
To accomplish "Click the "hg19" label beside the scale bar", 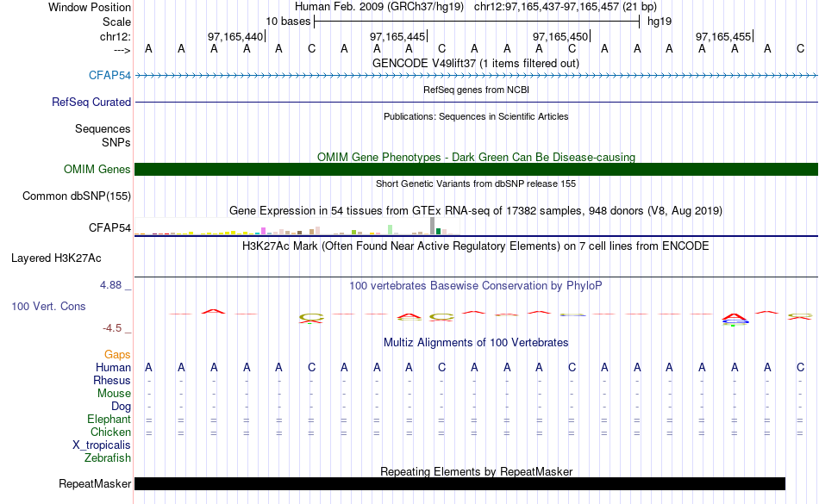I will [660, 22].
